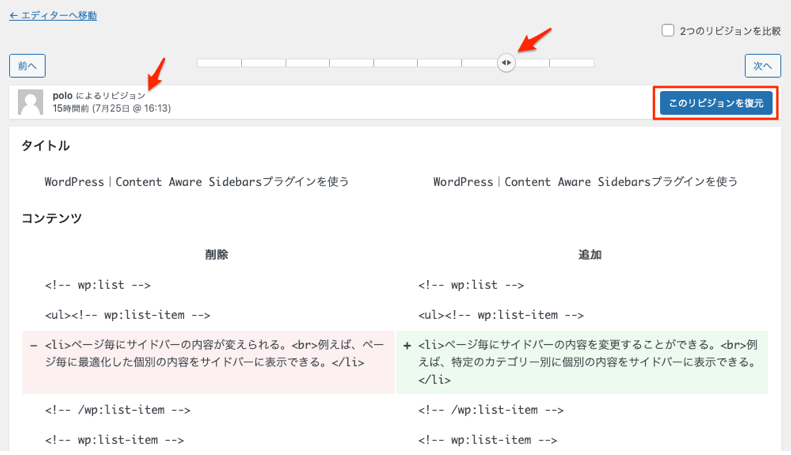Grab the revision slider handle
791x455 pixels.
coord(506,63)
